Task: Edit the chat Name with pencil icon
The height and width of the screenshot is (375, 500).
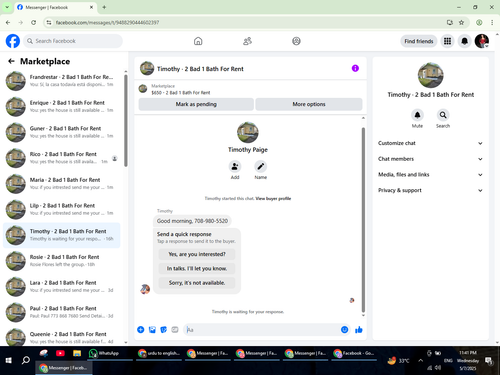Action: tap(261, 166)
